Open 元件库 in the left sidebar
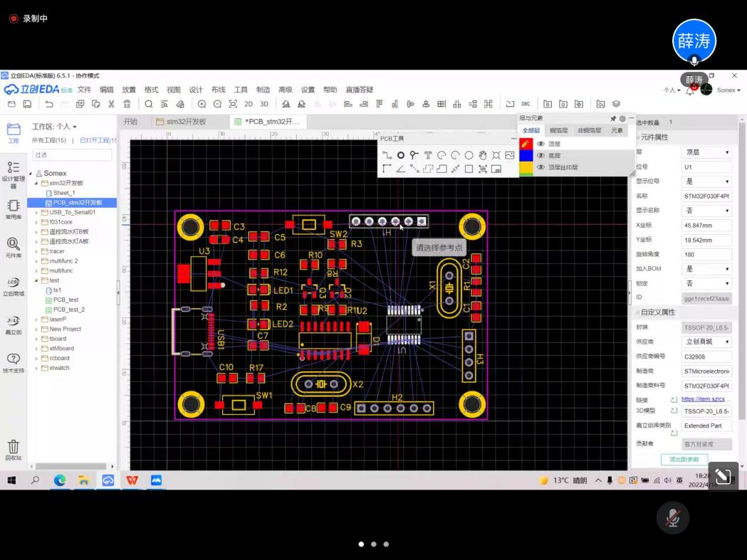This screenshot has width=747, height=560. [x=13, y=248]
